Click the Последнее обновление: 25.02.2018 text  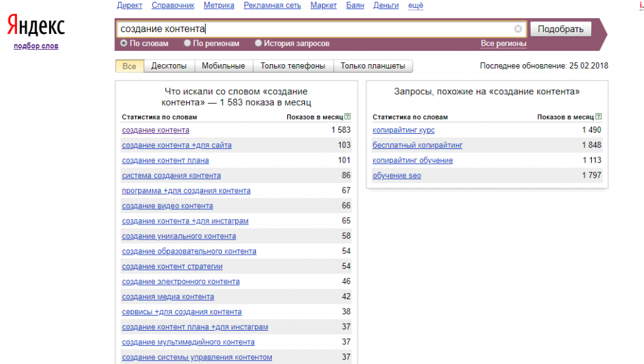(x=544, y=65)
